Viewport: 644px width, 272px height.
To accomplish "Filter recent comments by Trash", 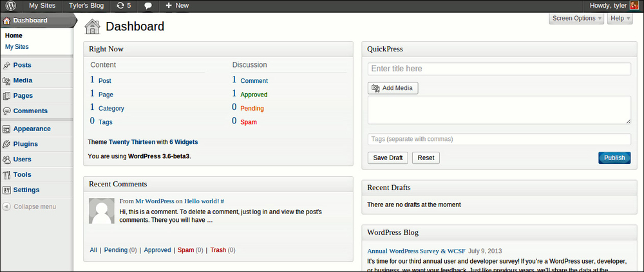I will [x=218, y=250].
